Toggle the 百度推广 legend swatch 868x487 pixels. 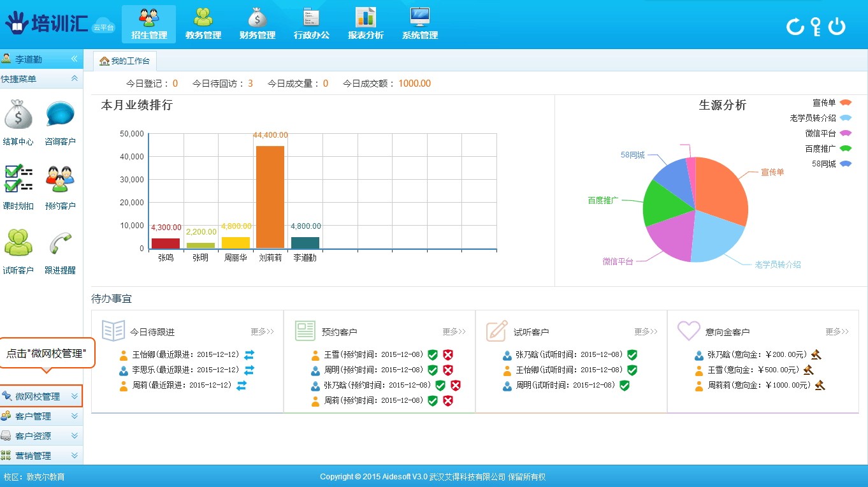coord(846,149)
